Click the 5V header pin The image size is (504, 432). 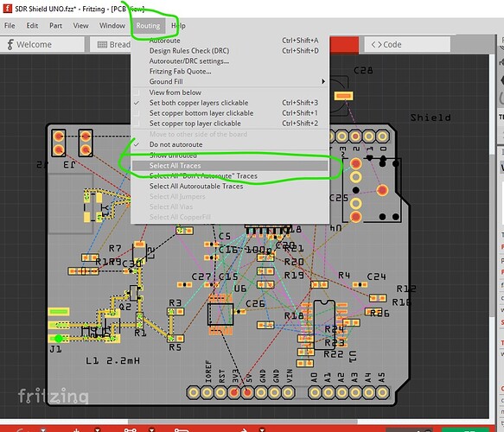[247, 392]
